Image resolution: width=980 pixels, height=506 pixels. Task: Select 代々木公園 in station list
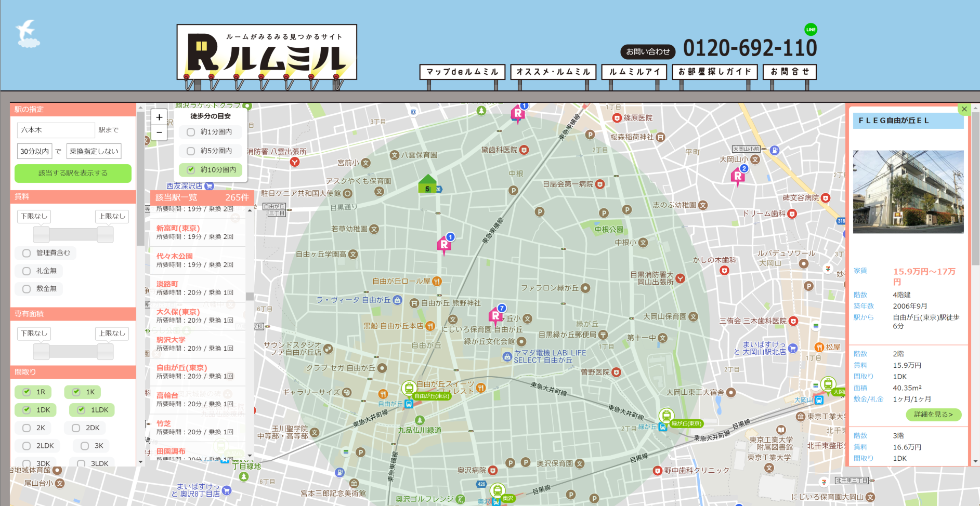175,256
